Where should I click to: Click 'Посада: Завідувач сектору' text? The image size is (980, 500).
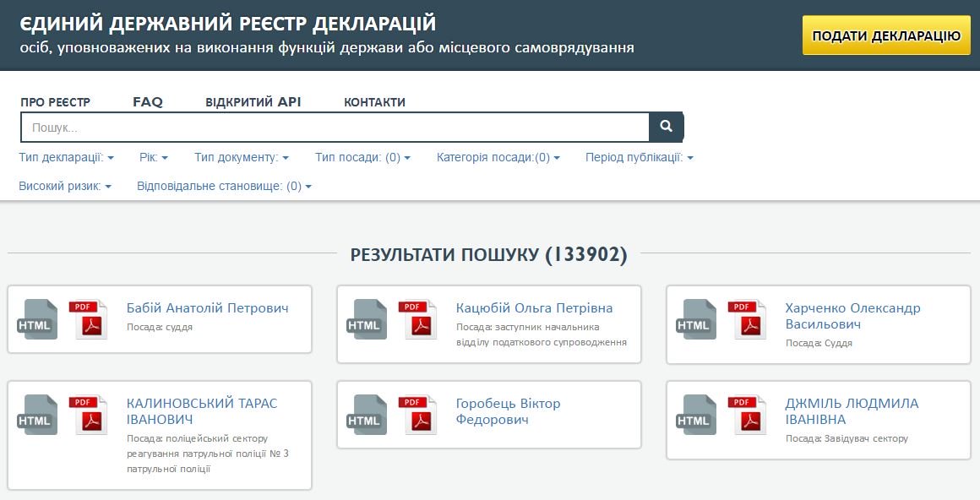click(x=847, y=438)
